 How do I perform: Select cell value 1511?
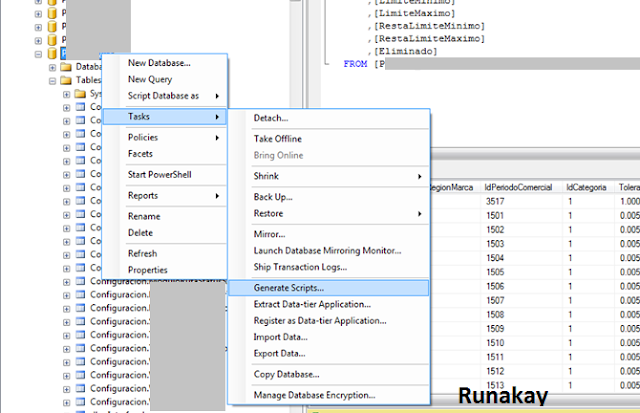pyautogui.click(x=495, y=357)
